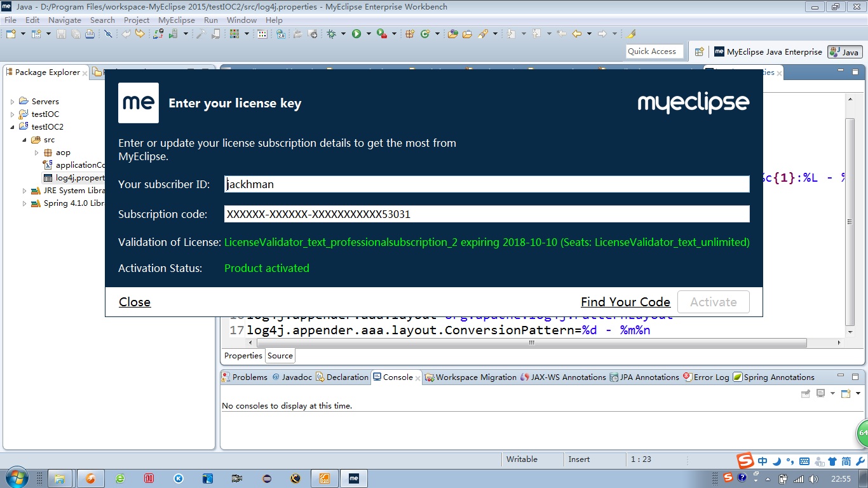Open the Declaration tab
868x488 pixels.
[x=342, y=377]
